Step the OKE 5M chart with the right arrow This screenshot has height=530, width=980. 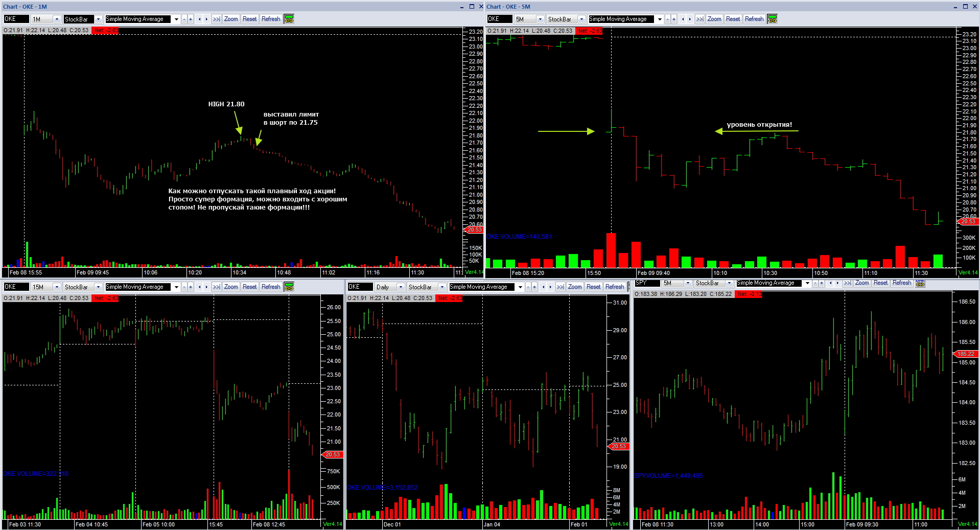[690, 19]
